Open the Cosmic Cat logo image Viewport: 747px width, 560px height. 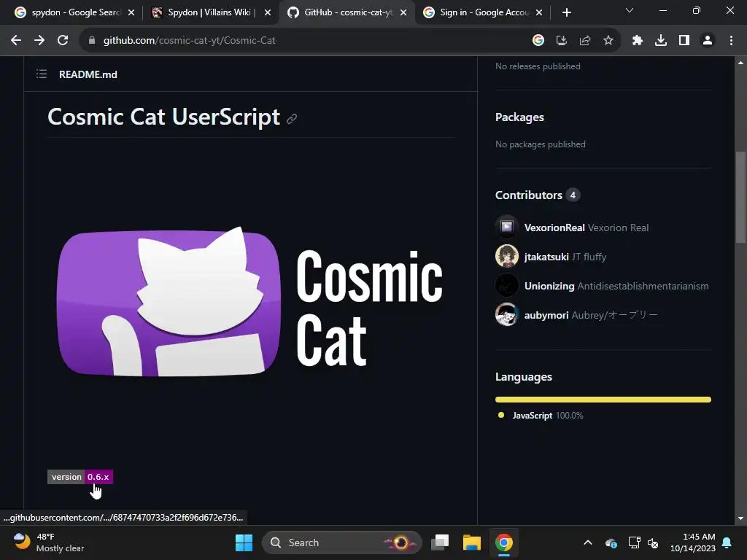click(249, 301)
